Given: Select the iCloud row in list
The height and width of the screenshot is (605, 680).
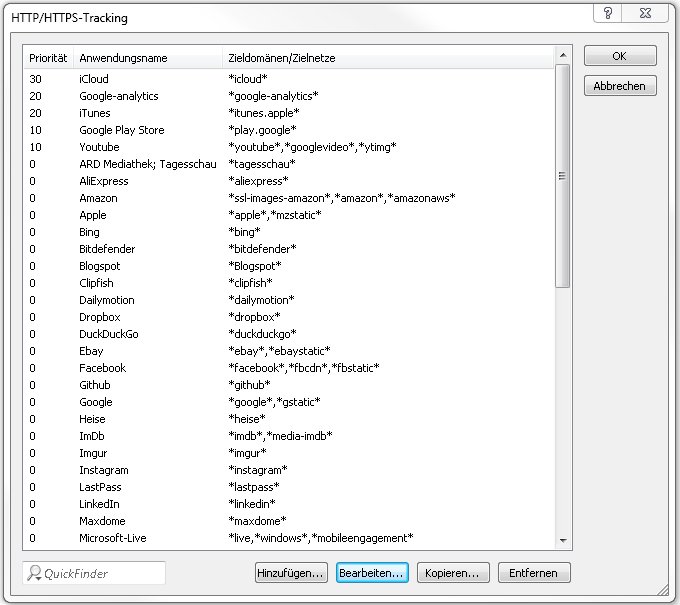Looking at the screenshot, I should (94, 79).
